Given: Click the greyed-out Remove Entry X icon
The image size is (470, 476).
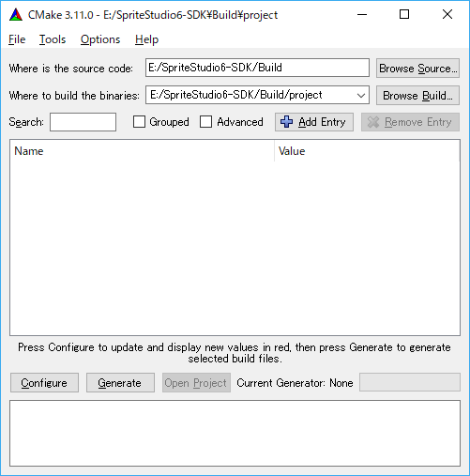Looking at the screenshot, I should (373, 122).
